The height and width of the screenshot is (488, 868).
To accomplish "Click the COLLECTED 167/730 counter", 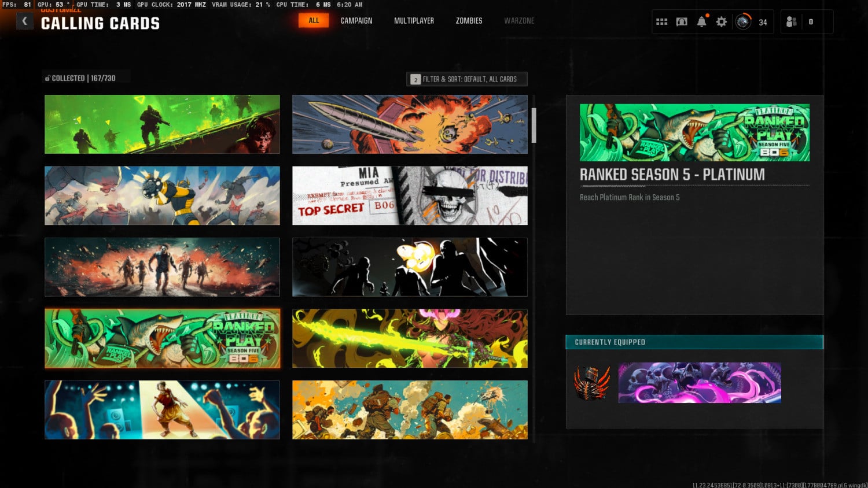I will (x=80, y=78).
